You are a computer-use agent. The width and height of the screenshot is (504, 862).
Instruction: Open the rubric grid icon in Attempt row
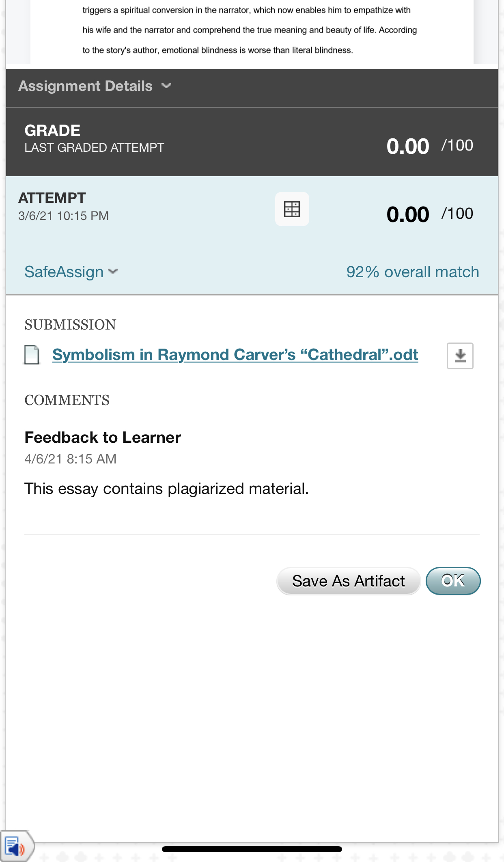pos(292,209)
